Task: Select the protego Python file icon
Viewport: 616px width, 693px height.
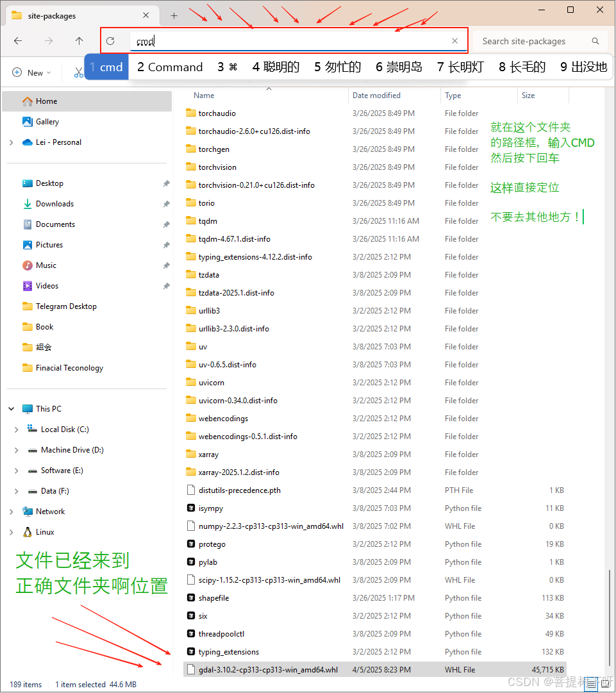Action: tap(191, 544)
